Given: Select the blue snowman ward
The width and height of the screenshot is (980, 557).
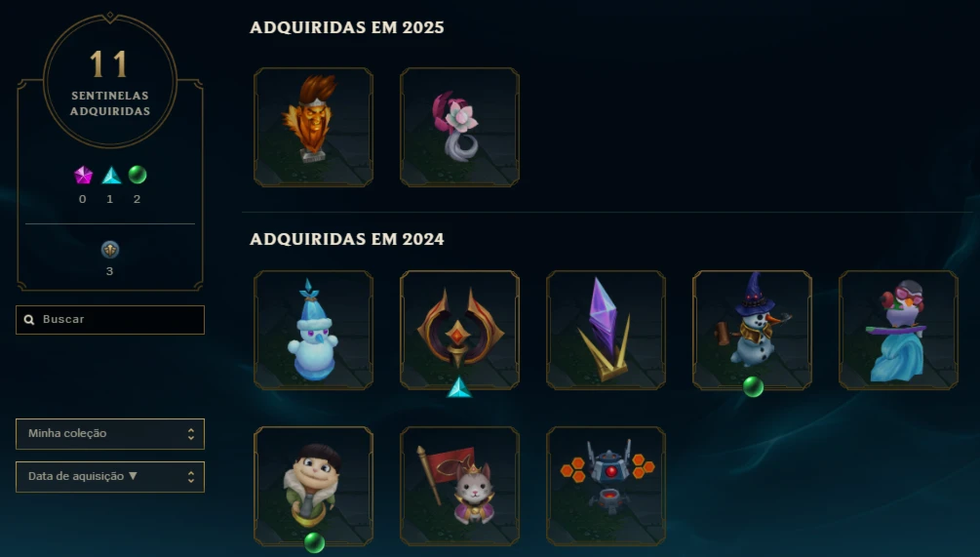Looking at the screenshot, I should [314, 330].
